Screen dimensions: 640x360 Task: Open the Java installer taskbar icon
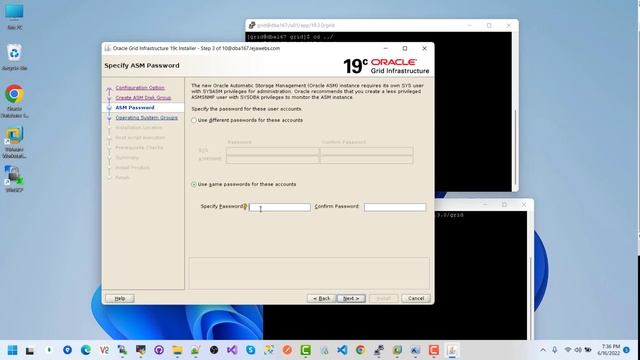tap(452, 350)
